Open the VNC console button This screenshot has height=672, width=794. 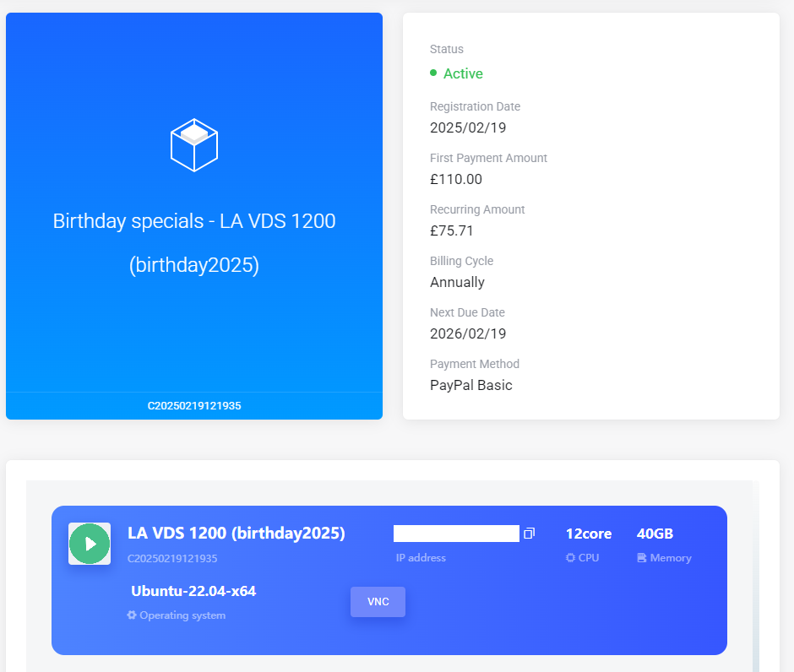378,602
